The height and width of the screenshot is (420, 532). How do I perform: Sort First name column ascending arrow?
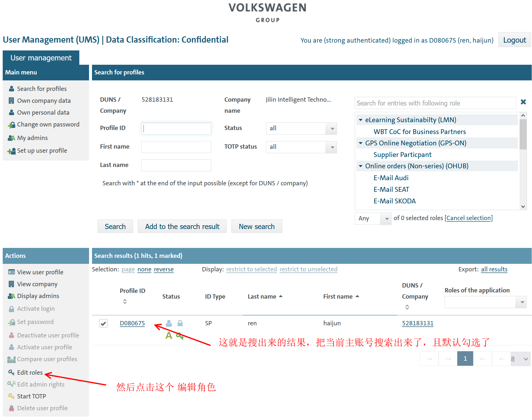tap(357, 296)
